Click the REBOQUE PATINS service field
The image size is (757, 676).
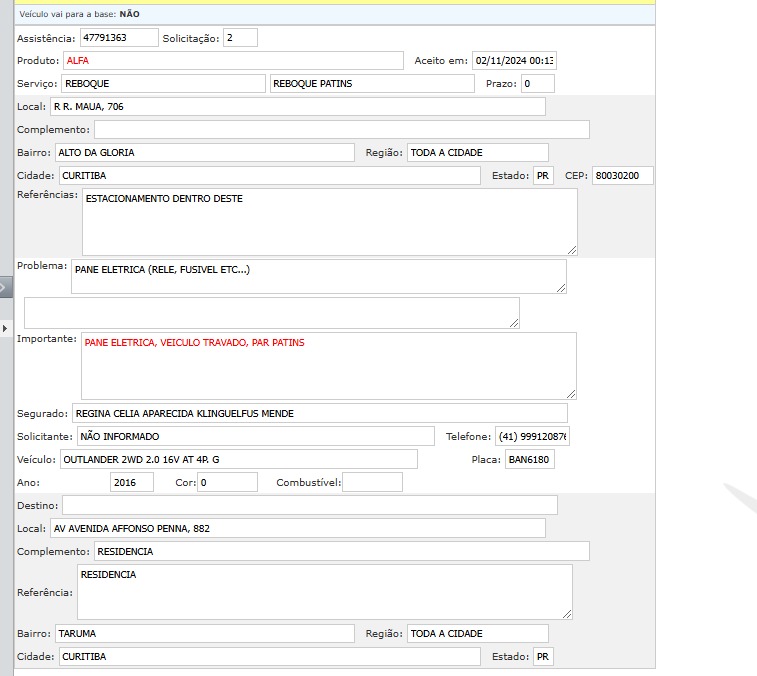[x=372, y=84]
